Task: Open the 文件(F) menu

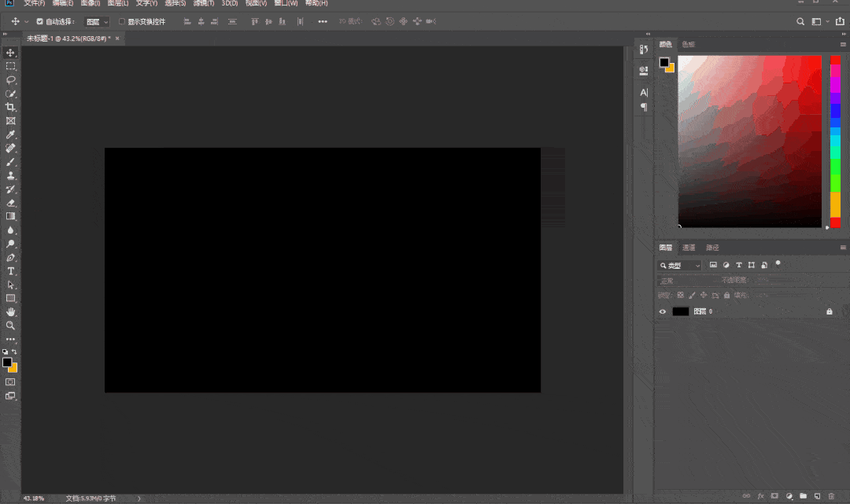Action: (35, 3)
